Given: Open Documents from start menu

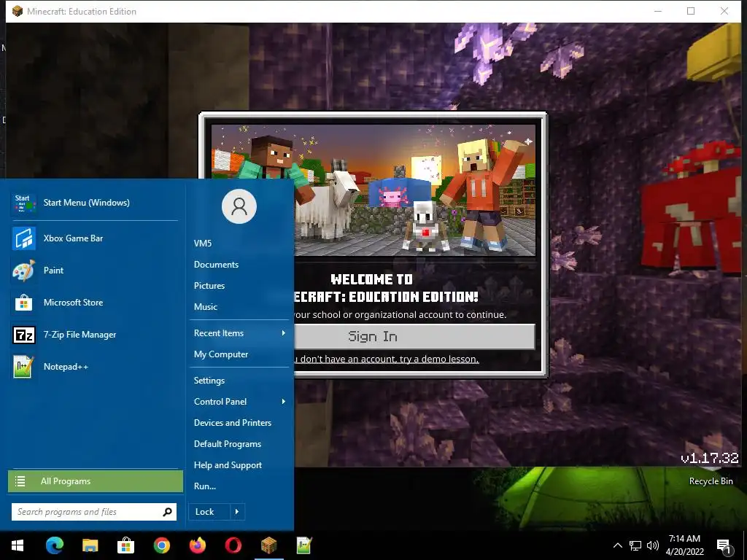Looking at the screenshot, I should [x=216, y=264].
